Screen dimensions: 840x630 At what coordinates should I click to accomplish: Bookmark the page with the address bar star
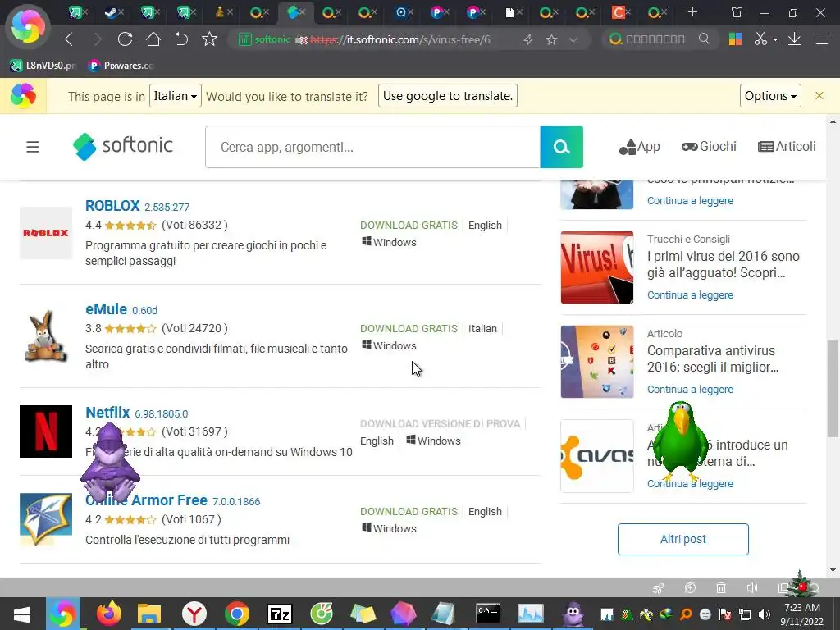[551, 39]
